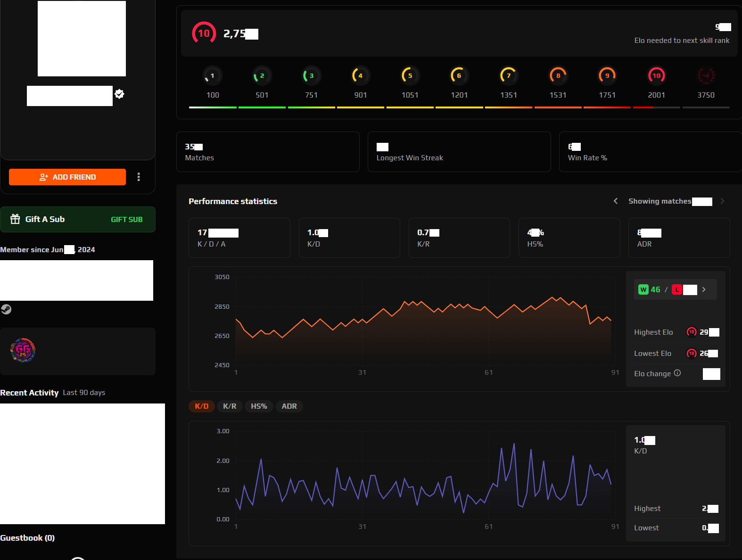
Task: Click the Steam account icon
Action: point(6,309)
